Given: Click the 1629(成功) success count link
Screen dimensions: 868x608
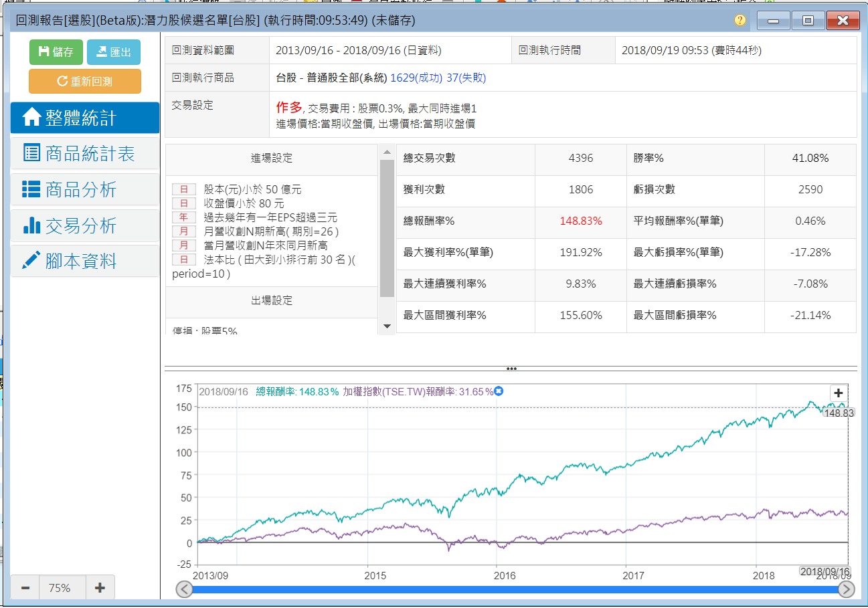Looking at the screenshot, I should pos(416,78).
